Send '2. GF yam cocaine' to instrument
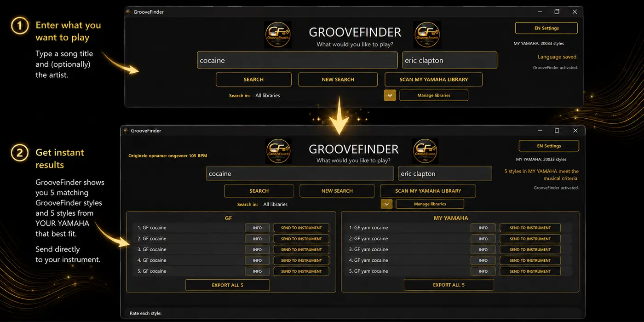644x322 pixels. [x=530, y=239]
